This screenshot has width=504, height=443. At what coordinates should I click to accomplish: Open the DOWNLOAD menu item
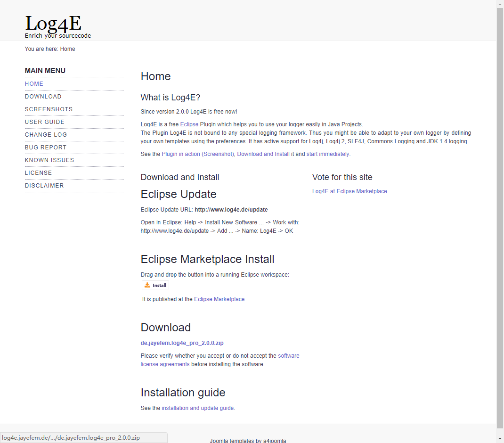(43, 97)
